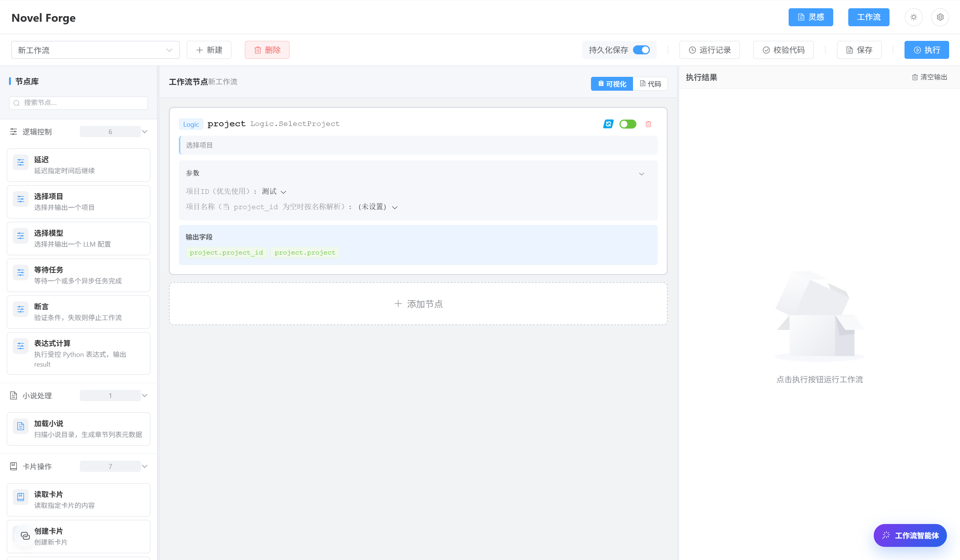Image resolution: width=960 pixels, height=560 pixels.
Task: Click the 执行 run button
Action: [926, 50]
